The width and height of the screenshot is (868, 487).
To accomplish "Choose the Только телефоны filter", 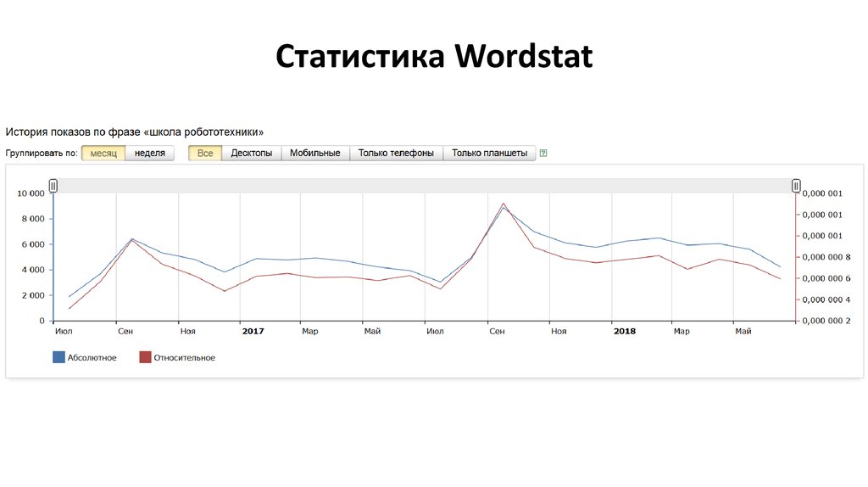I will point(396,153).
